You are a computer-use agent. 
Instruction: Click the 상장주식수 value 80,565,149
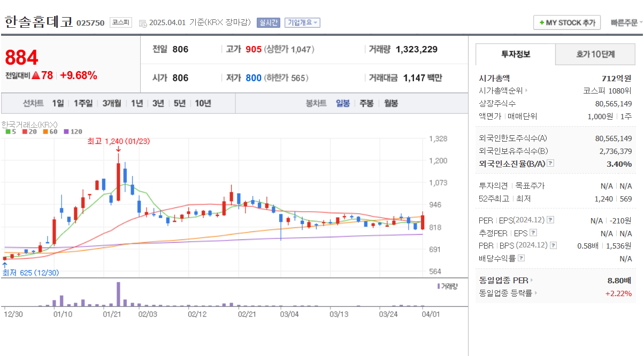click(x=614, y=103)
